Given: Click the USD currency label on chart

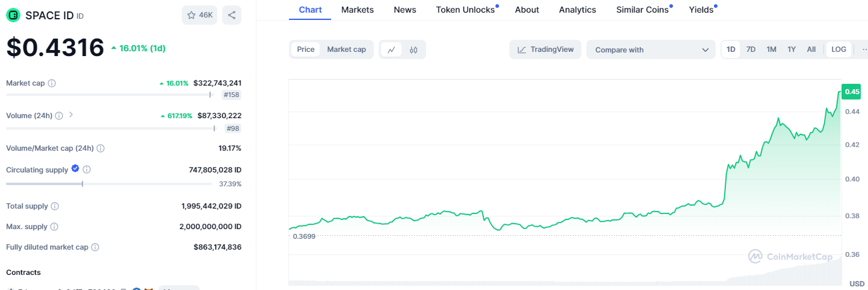Looking at the screenshot, I should pos(857,283).
